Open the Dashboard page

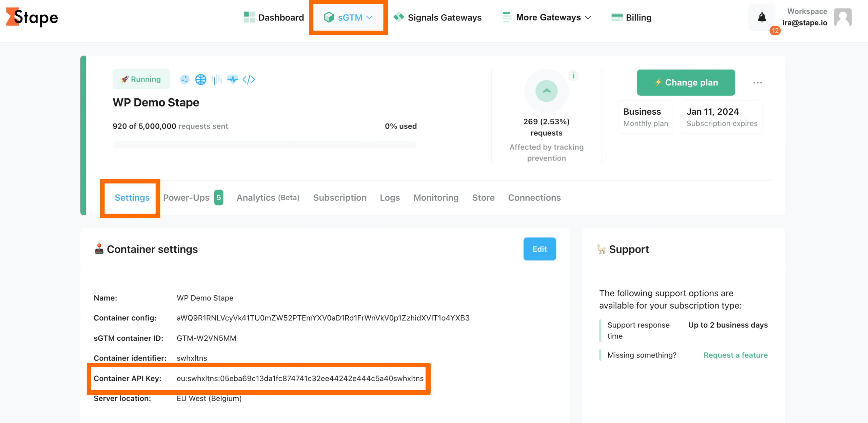pyautogui.click(x=274, y=17)
